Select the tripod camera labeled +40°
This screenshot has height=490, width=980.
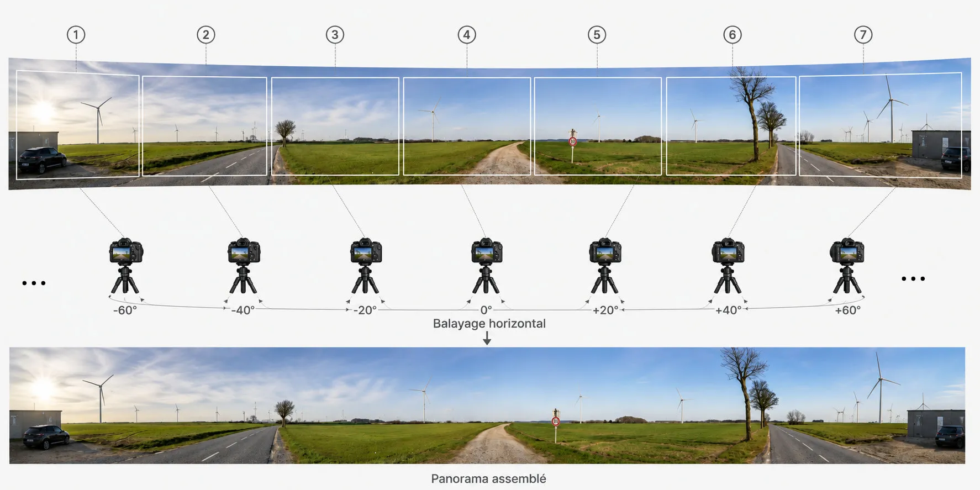pos(728,266)
